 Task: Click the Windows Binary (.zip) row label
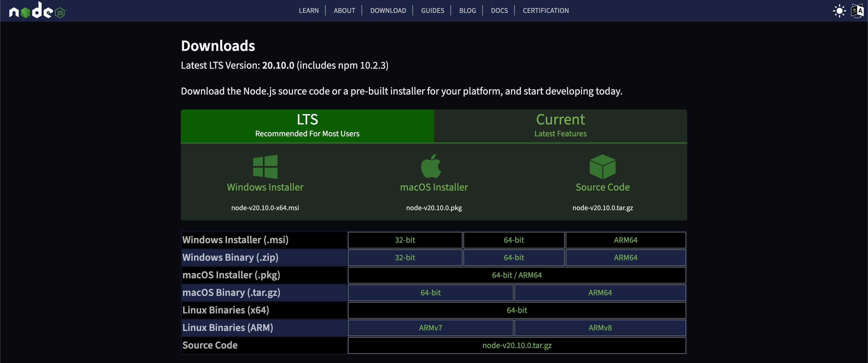click(x=230, y=257)
